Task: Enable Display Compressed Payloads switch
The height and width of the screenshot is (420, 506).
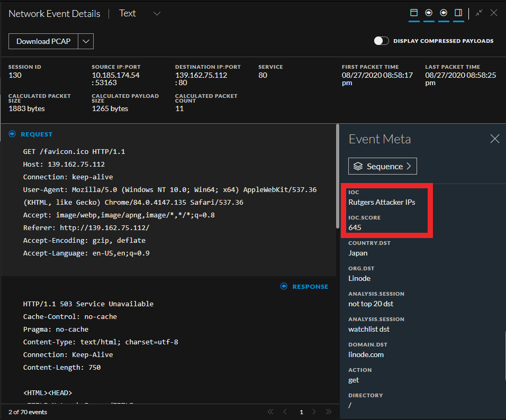Action: 381,41
